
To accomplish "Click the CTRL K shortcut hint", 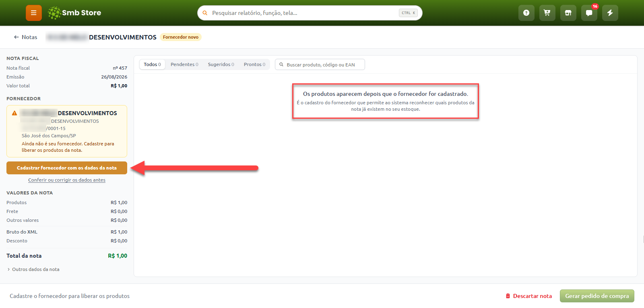I will (x=408, y=13).
